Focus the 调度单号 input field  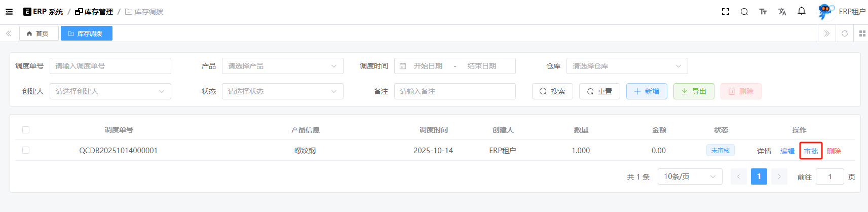pyautogui.click(x=110, y=66)
